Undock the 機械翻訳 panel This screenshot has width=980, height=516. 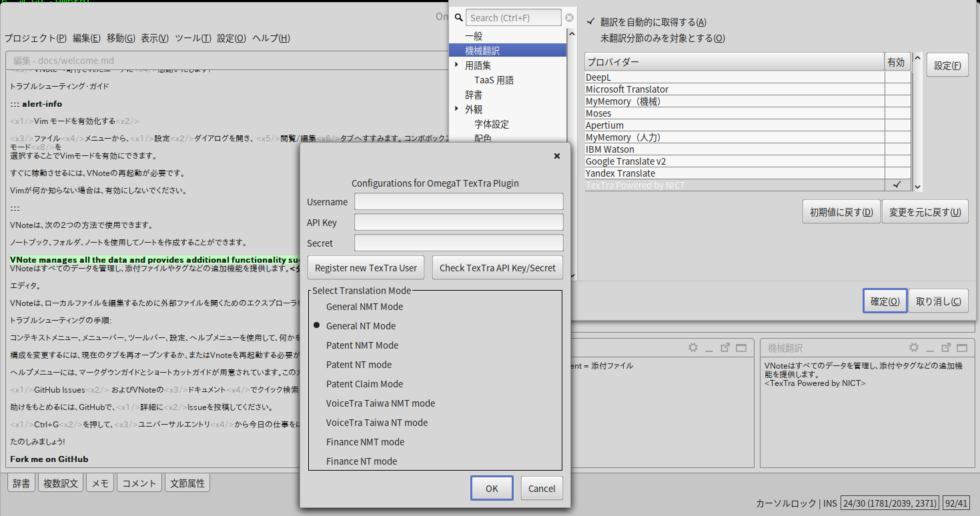click(945, 347)
